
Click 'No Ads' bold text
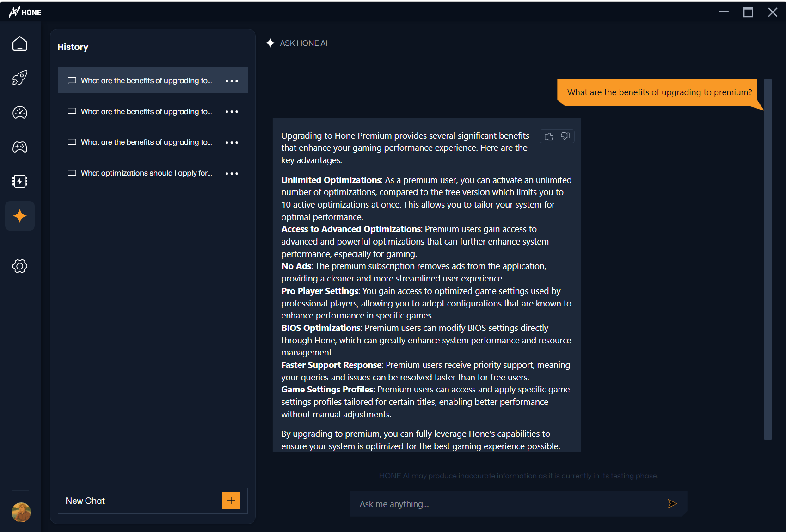pos(296,266)
